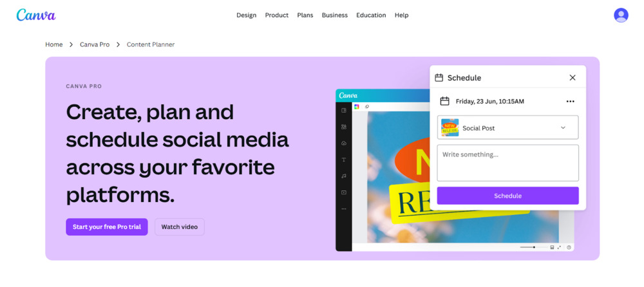Select the Text tool icon in editor sidebar
Viewport: 644px width, 287px height.
pyautogui.click(x=344, y=160)
